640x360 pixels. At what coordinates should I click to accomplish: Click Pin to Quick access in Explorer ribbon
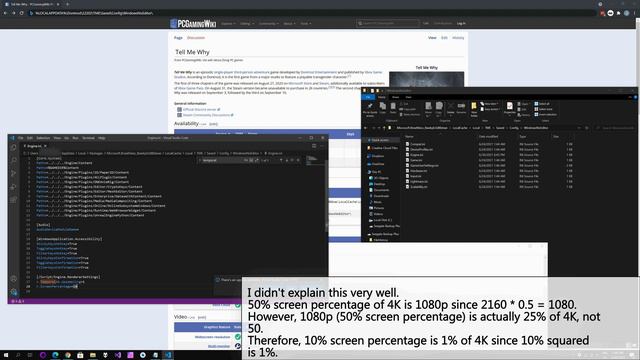coord(370,109)
